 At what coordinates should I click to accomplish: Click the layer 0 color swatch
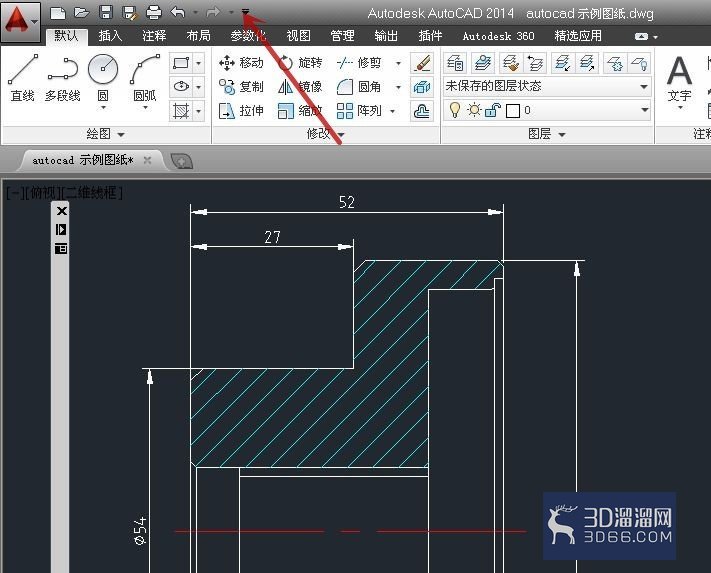(x=512, y=111)
